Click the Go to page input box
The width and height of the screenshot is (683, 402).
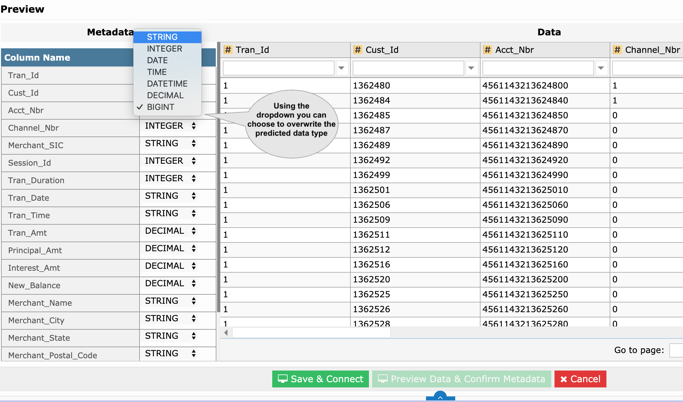pyautogui.click(x=676, y=350)
